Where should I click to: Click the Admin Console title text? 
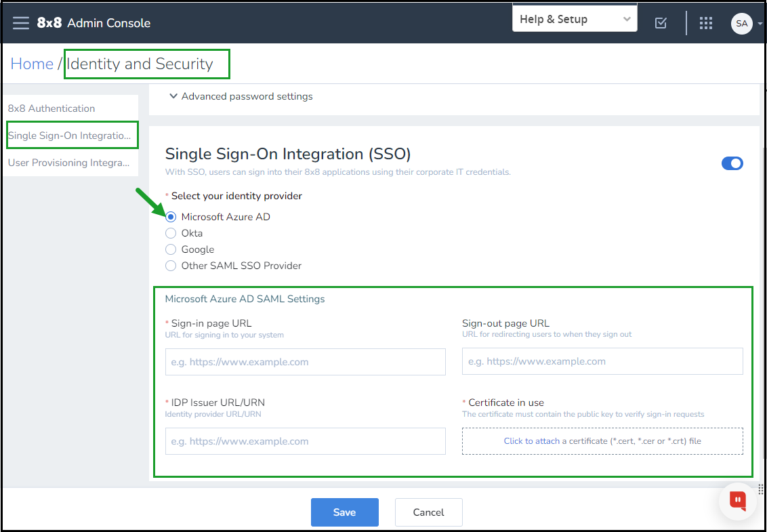[109, 23]
